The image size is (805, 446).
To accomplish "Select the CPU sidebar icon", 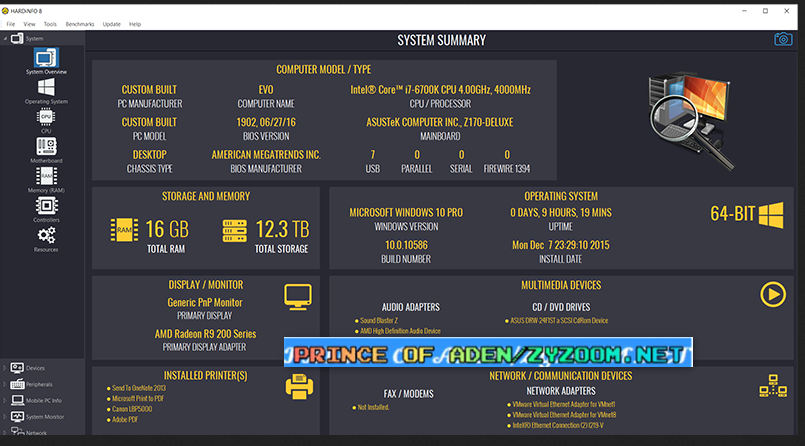I will pyautogui.click(x=46, y=117).
